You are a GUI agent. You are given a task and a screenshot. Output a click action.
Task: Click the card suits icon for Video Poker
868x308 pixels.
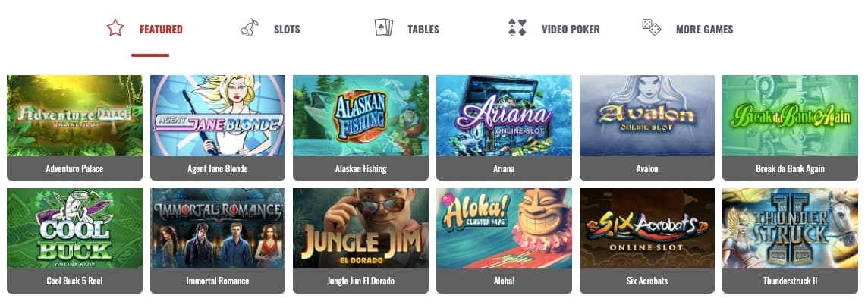[517, 28]
